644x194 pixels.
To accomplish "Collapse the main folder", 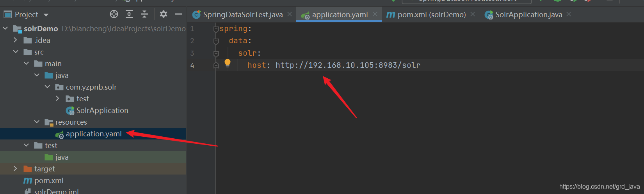I will (26, 63).
